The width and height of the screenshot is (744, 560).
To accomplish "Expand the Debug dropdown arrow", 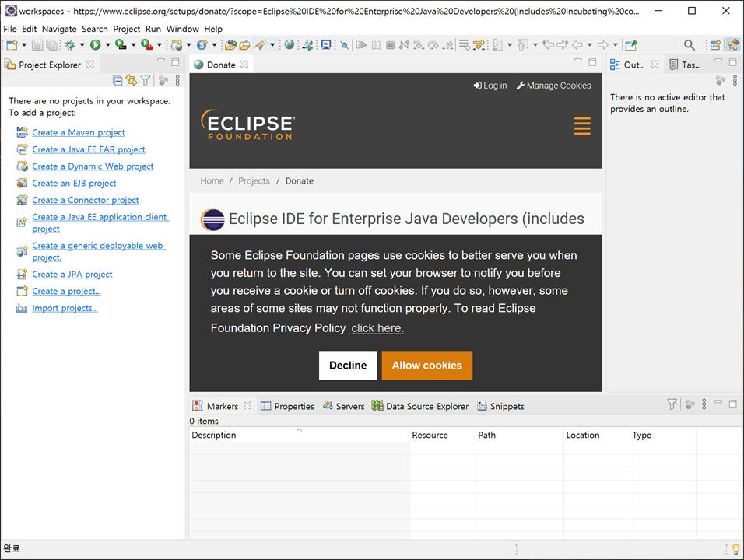I will point(82,45).
